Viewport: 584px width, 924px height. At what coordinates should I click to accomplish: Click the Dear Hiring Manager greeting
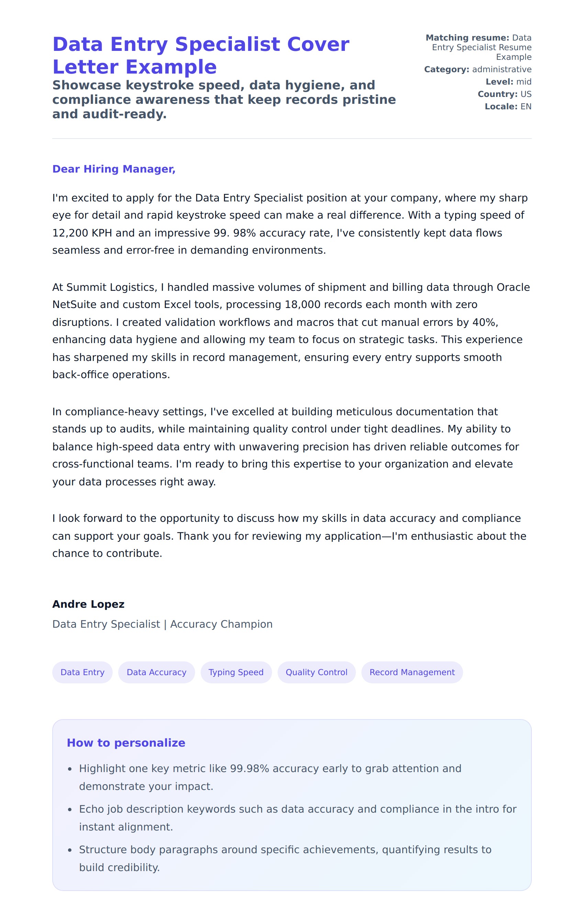pos(114,169)
